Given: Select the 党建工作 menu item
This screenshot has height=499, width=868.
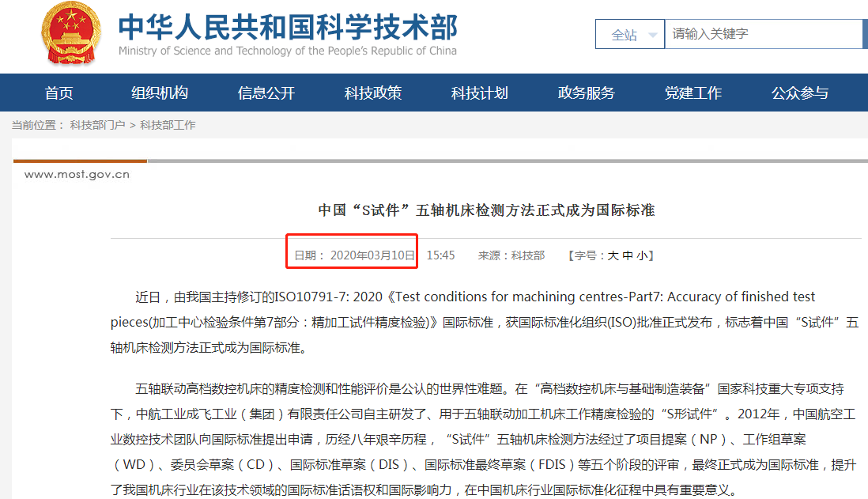Looking at the screenshot, I should pos(693,93).
